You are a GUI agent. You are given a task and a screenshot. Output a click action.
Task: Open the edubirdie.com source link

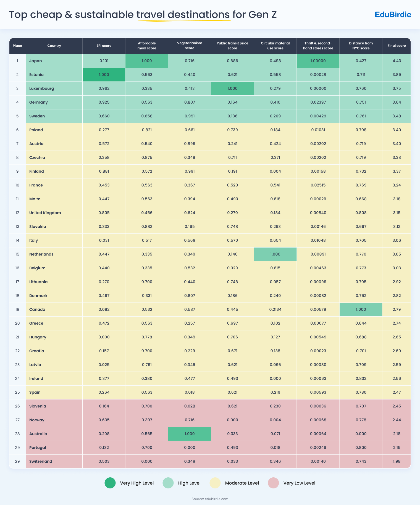click(216, 499)
